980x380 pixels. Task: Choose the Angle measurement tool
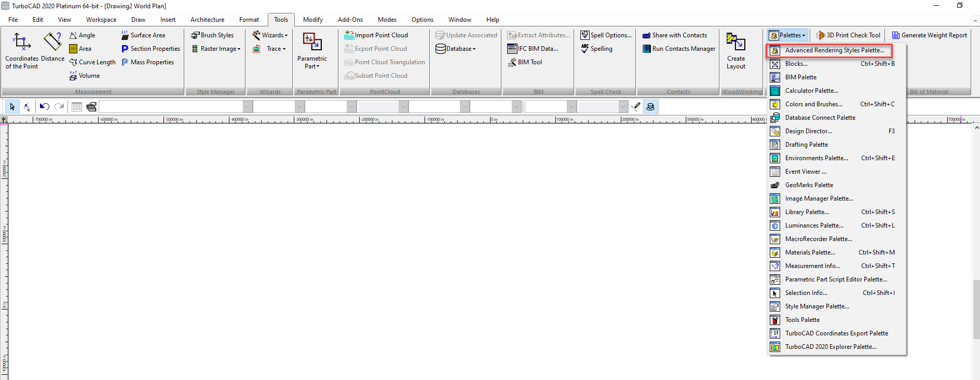[82, 35]
